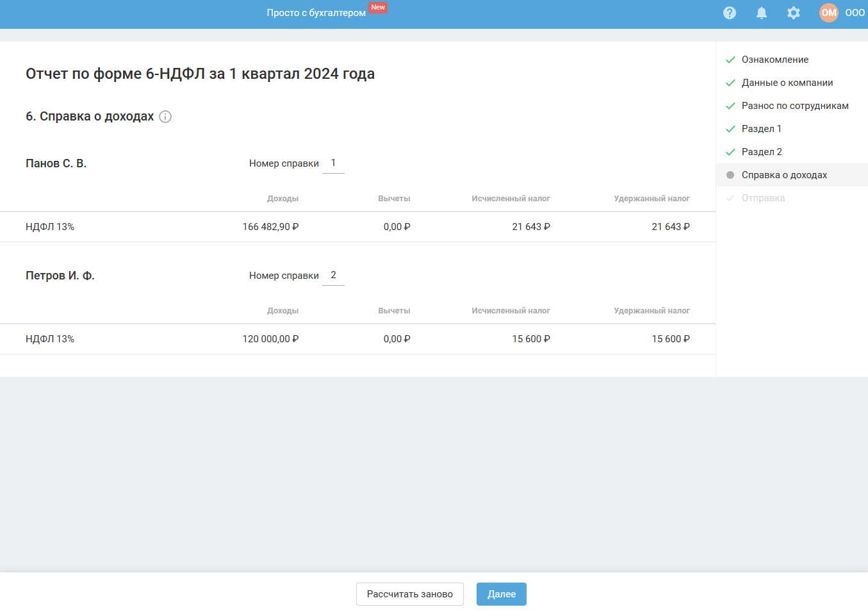
Task: Click the New badge in header
Action: tap(378, 8)
